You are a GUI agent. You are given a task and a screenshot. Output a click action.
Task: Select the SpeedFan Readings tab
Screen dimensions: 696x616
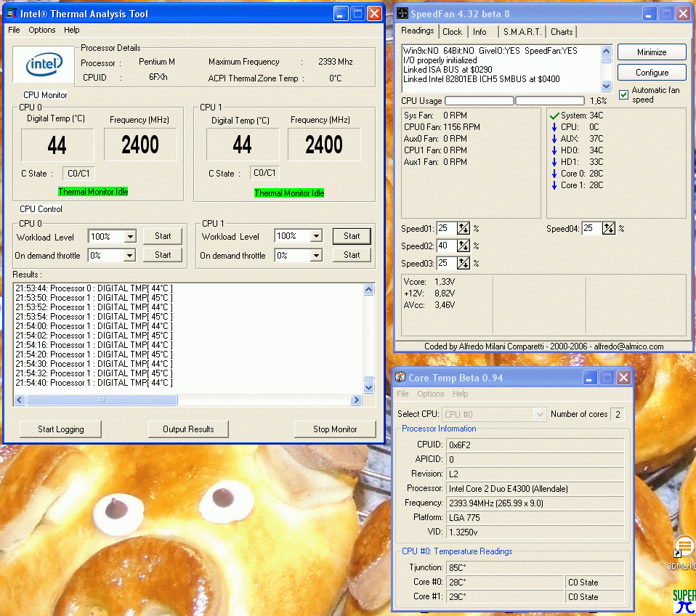(x=417, y=31)
